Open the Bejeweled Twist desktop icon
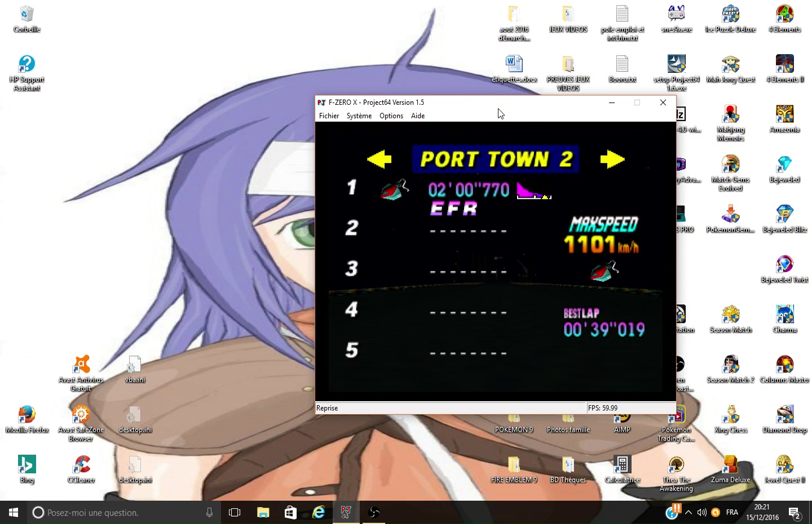The width and height of the screenshot is (812, 524). click(784, 268)
